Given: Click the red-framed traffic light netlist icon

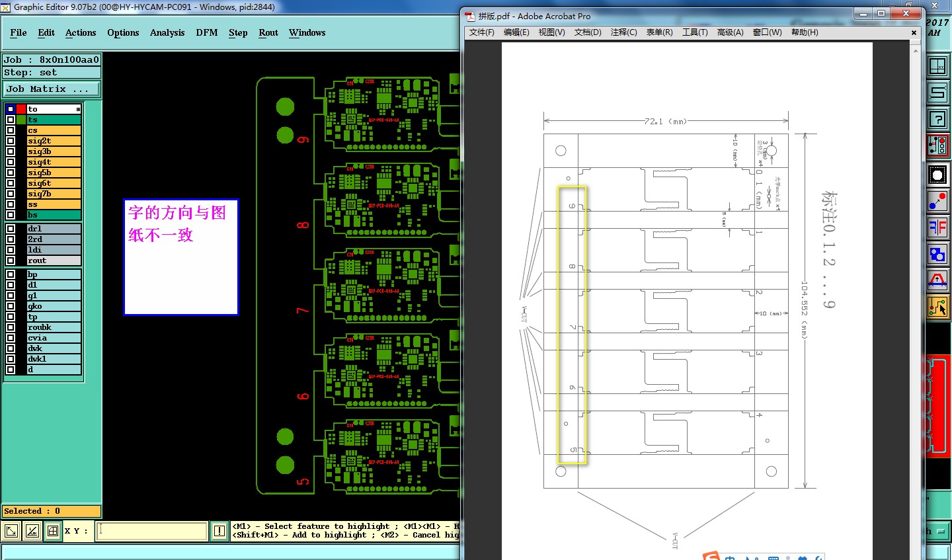Looking at the screenshot, I should 937,146.
